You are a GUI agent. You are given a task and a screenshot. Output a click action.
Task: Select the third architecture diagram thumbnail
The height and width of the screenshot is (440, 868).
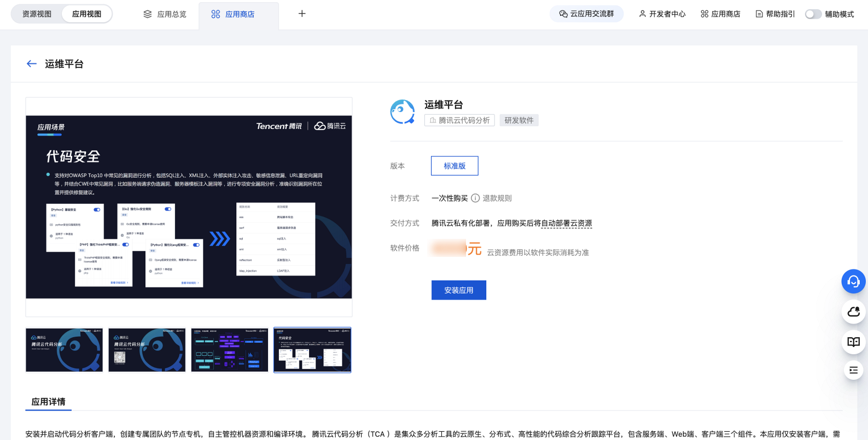coord(230,350)
